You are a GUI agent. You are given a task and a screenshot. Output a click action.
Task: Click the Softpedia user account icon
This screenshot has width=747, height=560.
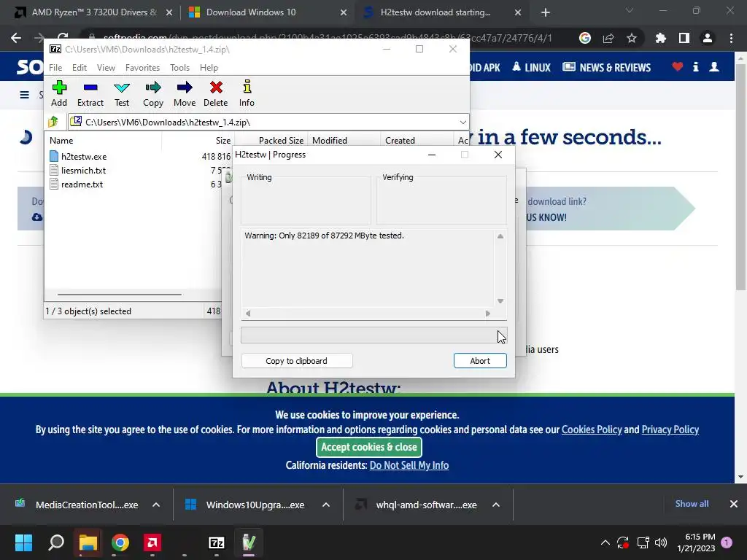[x=714, y=66]
